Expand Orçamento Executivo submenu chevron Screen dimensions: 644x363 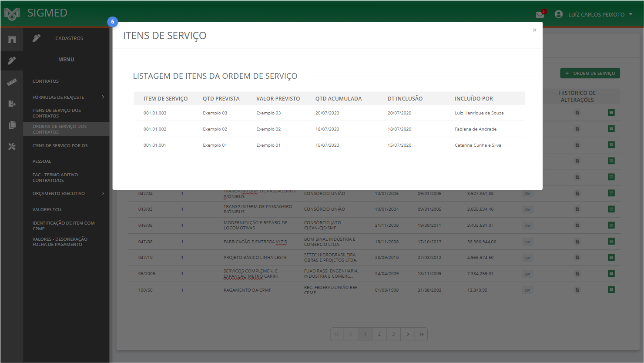(x=103, y=193)
